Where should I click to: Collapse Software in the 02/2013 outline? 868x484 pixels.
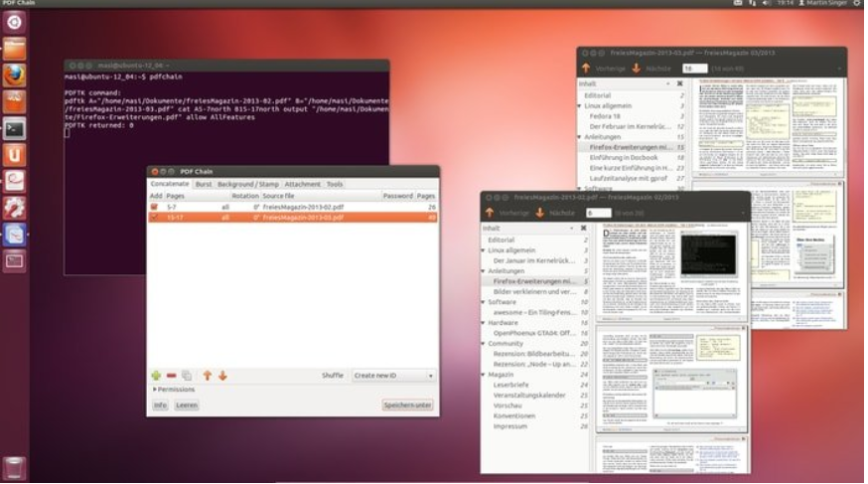coord(484,302)
